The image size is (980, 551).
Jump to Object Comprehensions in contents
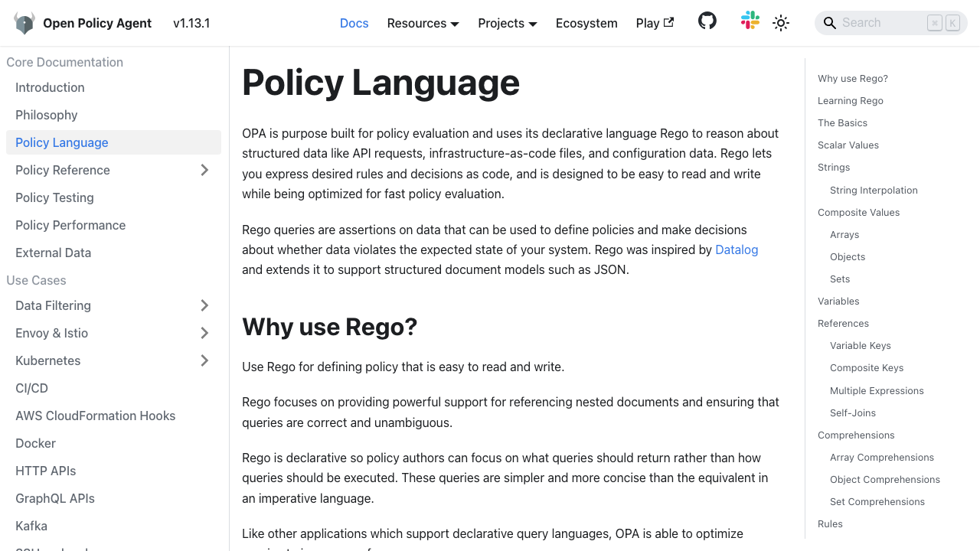tap(885, 479)
